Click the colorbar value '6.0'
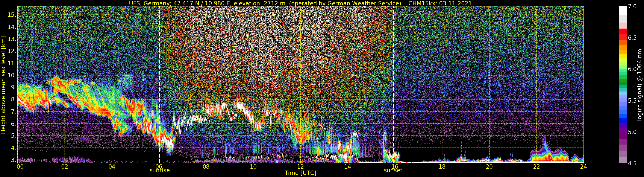 coord(632,69)
